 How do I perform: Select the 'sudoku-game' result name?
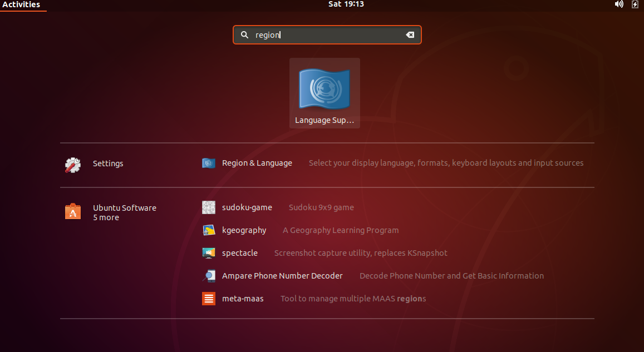247,207
